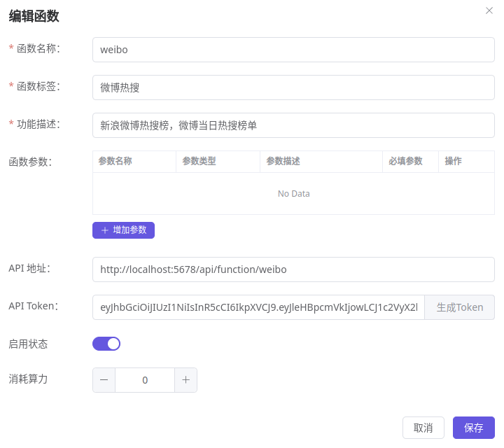This screenshot has width=504, height=448.
Task: Save the function with the 保存 button
Action: tap(474, 428)
